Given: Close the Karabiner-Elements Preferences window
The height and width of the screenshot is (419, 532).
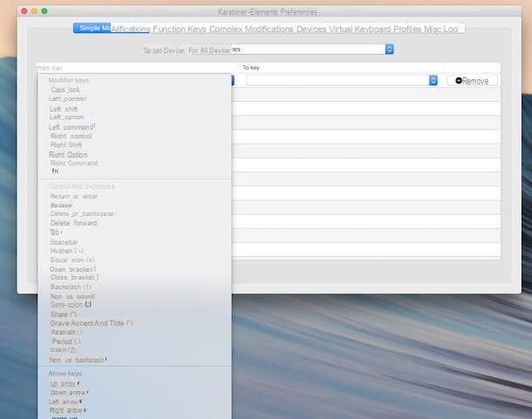Looking at the screenshot, I should 24,11.
